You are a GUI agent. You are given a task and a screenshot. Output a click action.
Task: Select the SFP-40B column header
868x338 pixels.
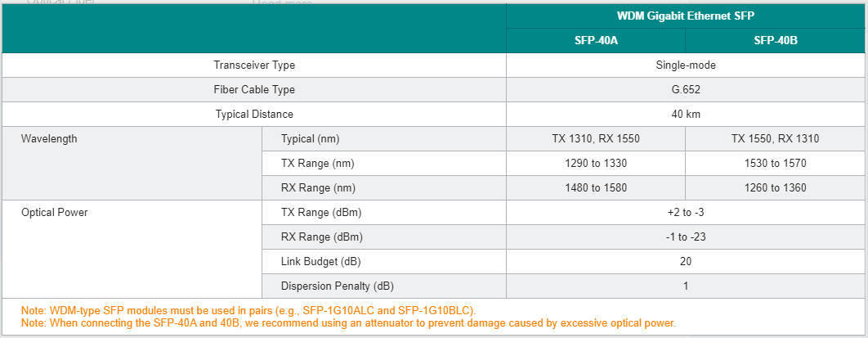[x=776, y=41]
